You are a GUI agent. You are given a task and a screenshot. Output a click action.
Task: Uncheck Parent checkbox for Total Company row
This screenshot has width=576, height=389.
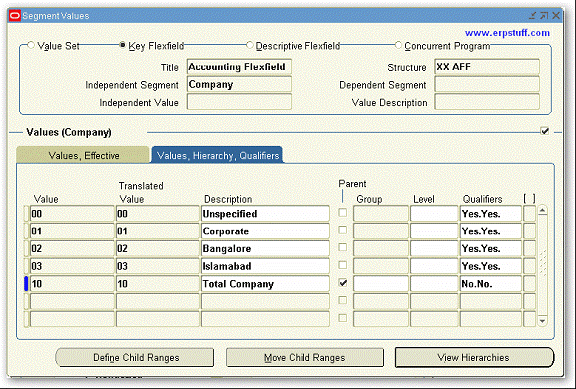342,283
